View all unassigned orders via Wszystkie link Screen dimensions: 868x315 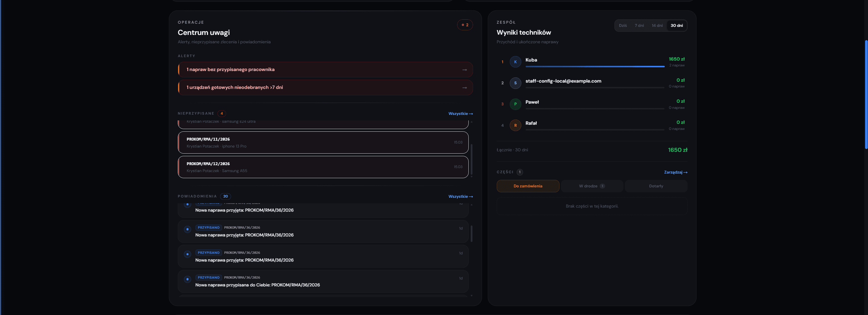click(460, 114)
